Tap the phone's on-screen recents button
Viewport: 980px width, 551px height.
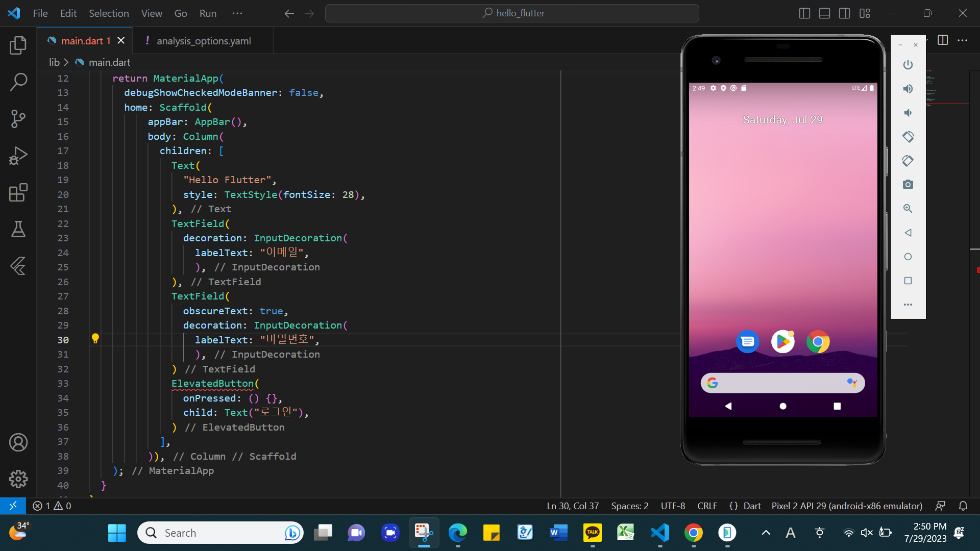pos(837,406)
